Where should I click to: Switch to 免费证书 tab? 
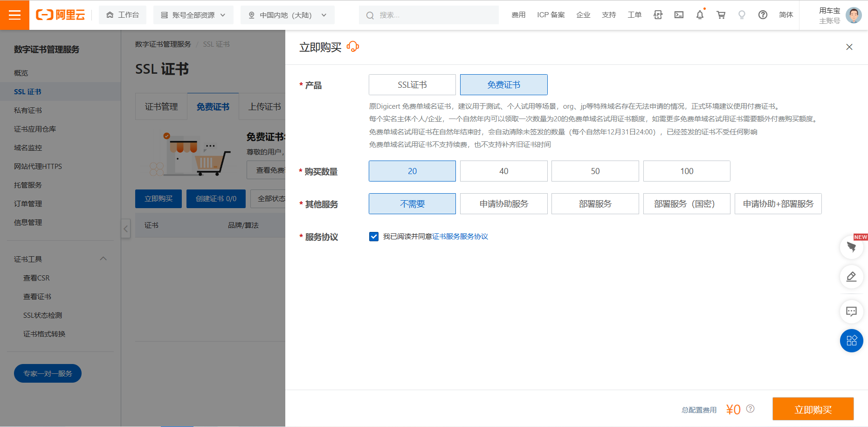pyautogui.click(x=213, y=106)
